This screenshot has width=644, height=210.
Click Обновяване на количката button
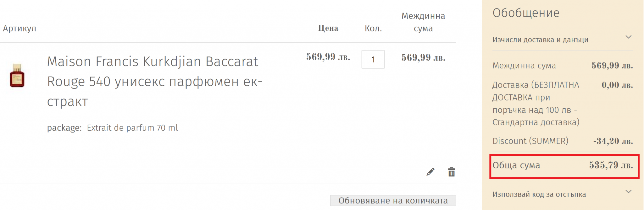pyautogui.click(x=393, y=200)
